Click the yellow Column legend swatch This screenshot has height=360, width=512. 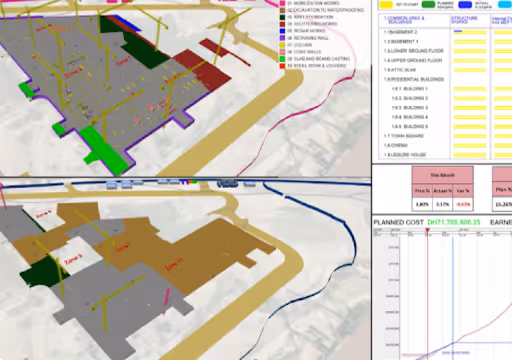(x=282, y=45)
